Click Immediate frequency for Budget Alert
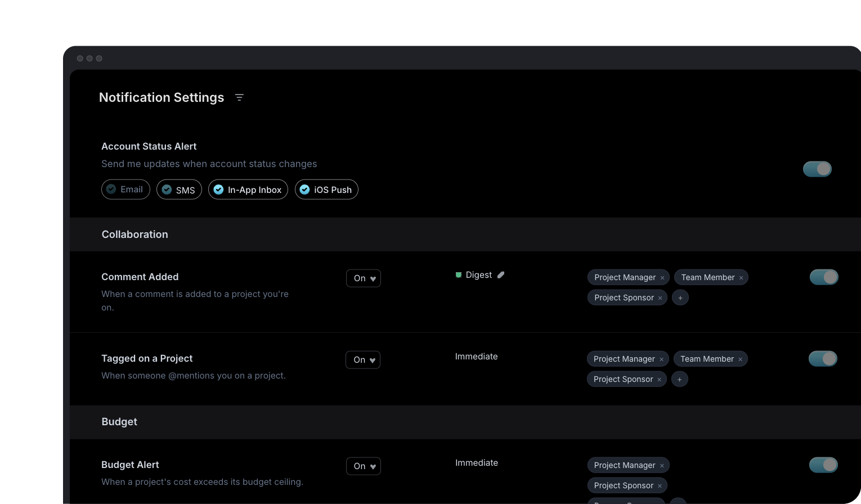The height and width of the screenshot is (504, 861). 477,463
